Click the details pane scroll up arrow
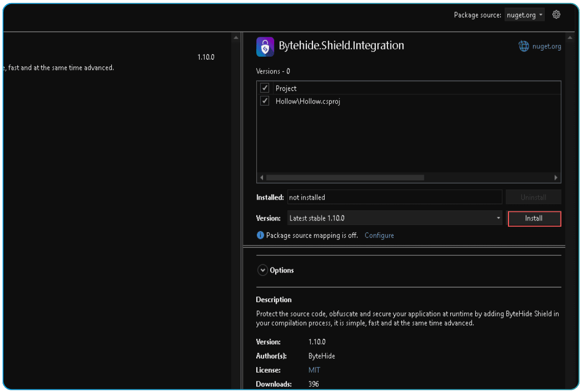This screenshot has height=392, width=582. coord(570,37)
